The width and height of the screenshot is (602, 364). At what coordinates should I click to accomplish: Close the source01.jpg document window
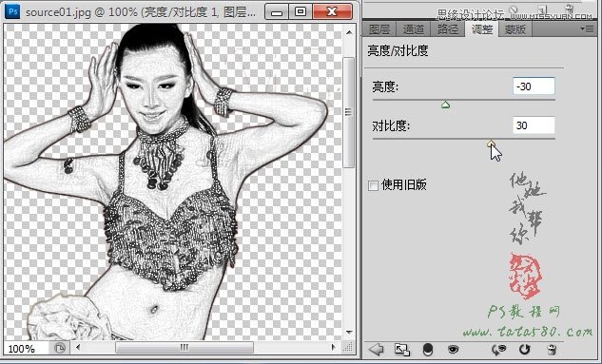coord(332,12)
